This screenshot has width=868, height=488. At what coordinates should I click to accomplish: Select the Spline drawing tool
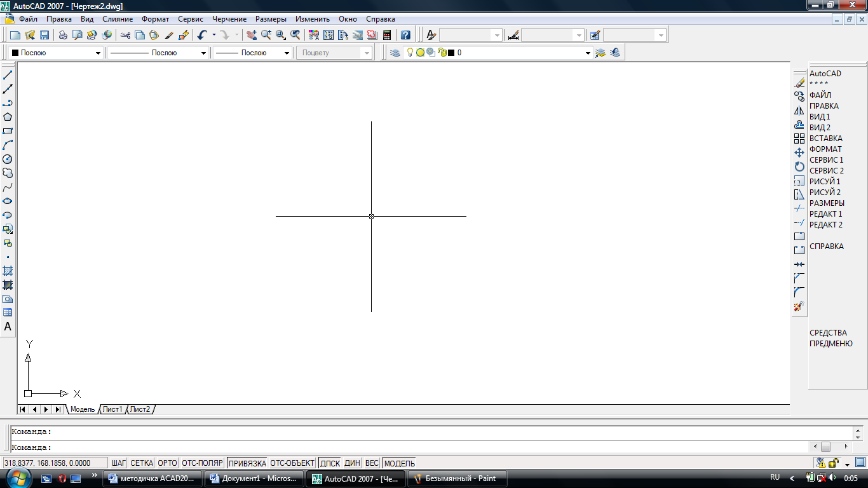click(8, 187)
